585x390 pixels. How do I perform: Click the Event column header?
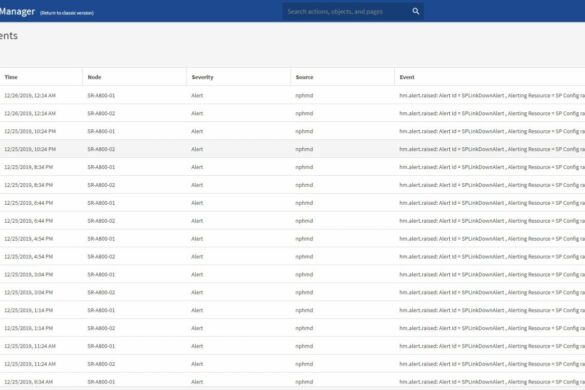407,77
